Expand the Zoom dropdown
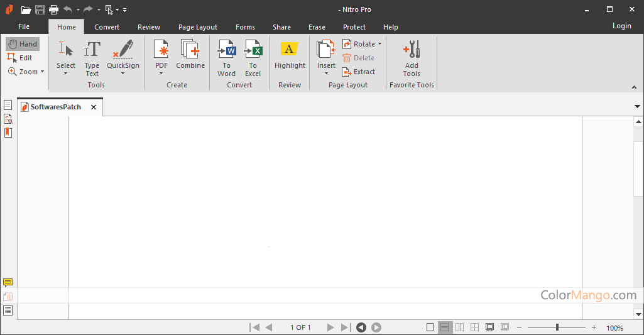Viewport: 644px width, 335px height. tap(42, 72)
